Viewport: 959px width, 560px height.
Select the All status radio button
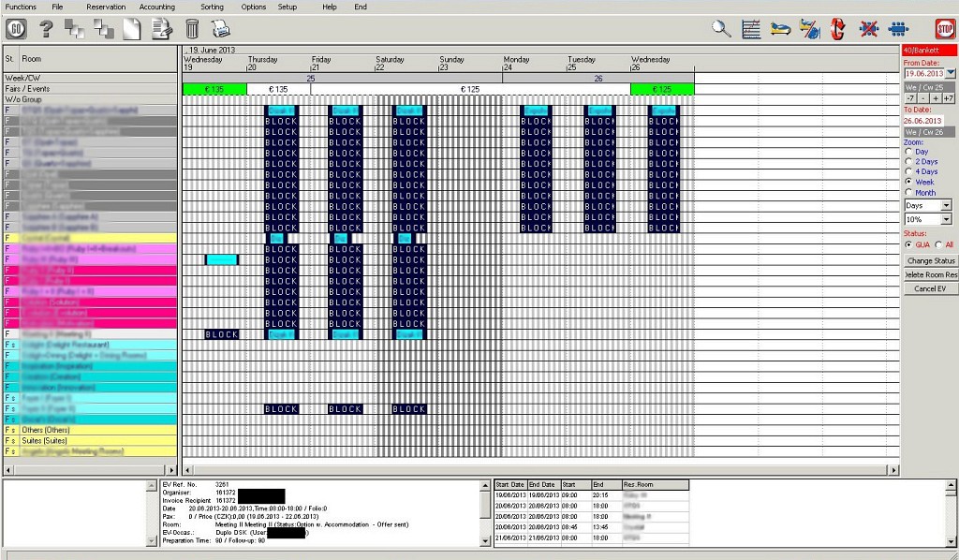point(938,244)
